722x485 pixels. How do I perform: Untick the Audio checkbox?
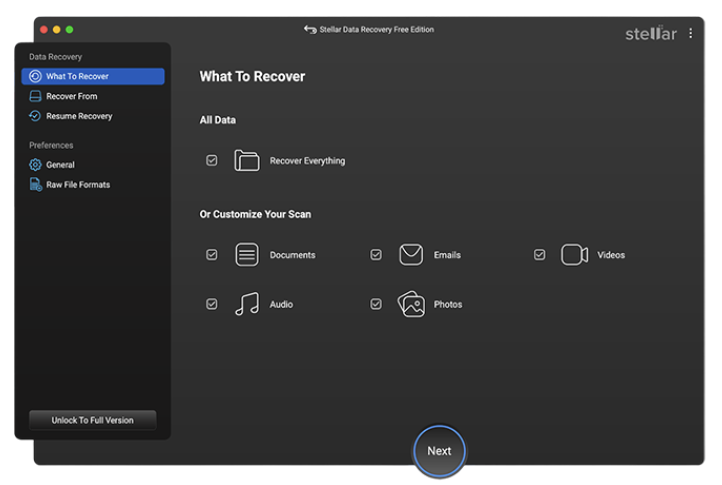[212, 304]
